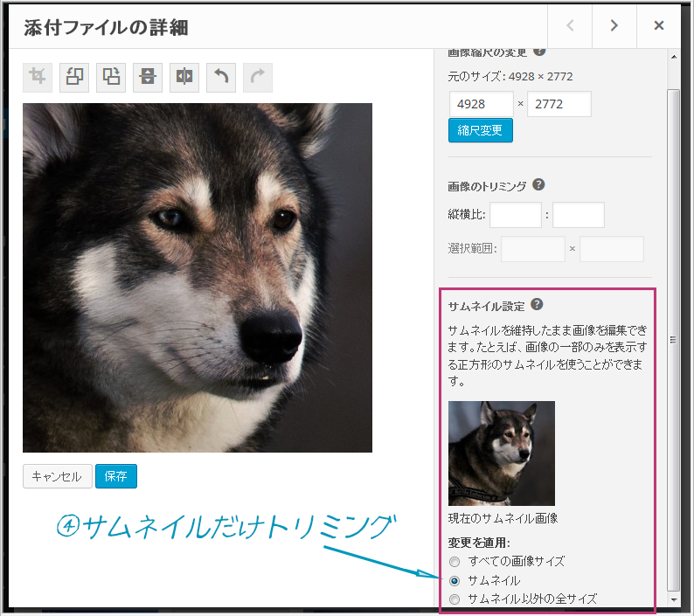Go to next attachment
This screenshot has height=616, width=694.
click(x=614, y=25)
